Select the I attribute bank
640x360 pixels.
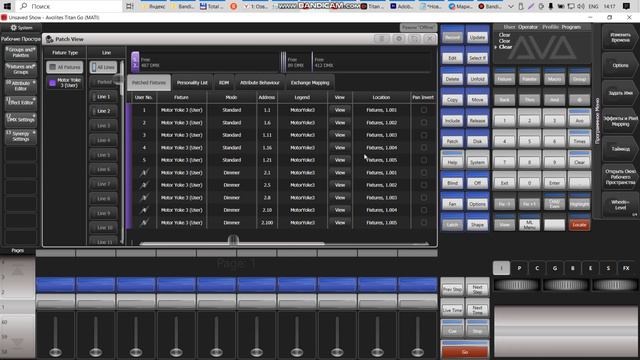501,268
